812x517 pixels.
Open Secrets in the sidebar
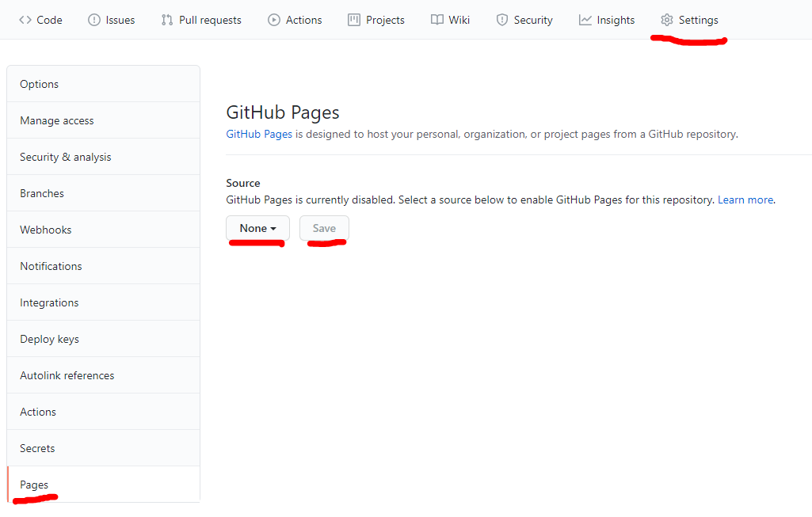[x=37, y=448]
